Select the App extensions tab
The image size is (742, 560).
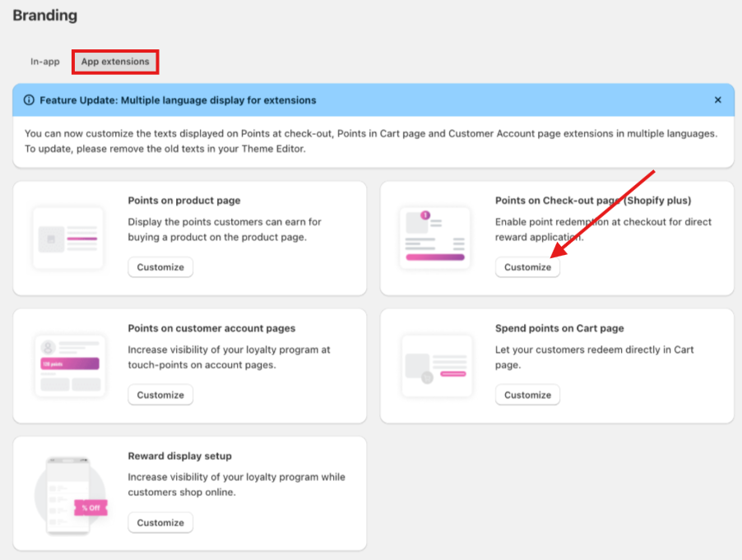point(115,62)
